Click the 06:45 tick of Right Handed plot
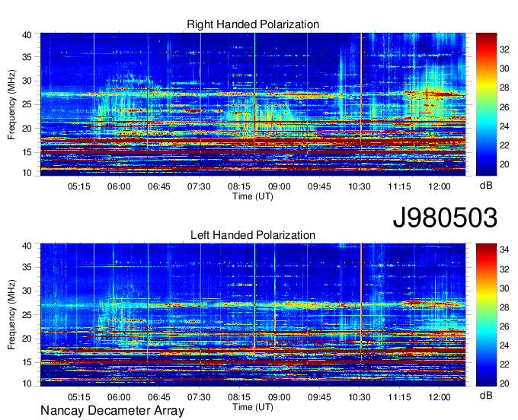 tap(159, 186)
